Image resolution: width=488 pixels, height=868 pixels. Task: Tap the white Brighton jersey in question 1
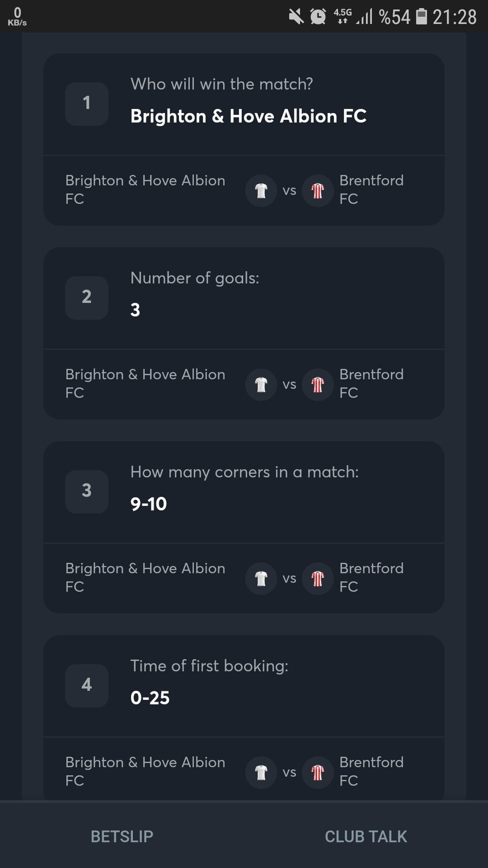tap(261, 190)
